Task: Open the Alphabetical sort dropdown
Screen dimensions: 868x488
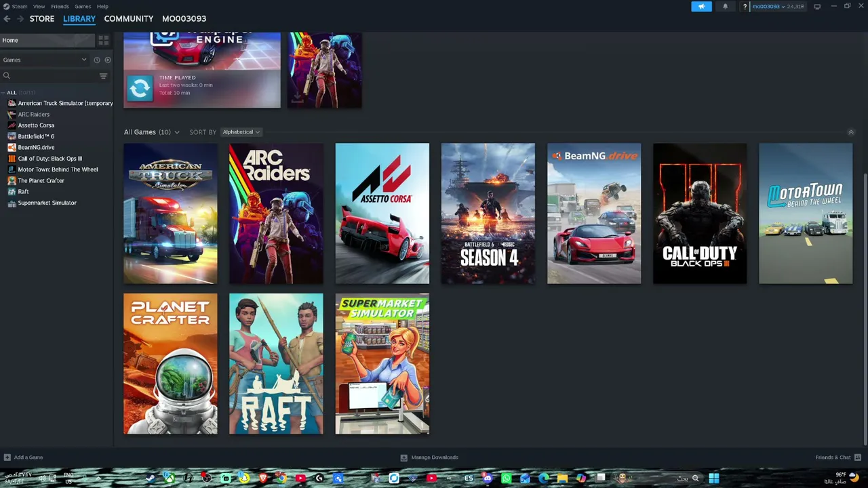Action: (x=241, y=132)
